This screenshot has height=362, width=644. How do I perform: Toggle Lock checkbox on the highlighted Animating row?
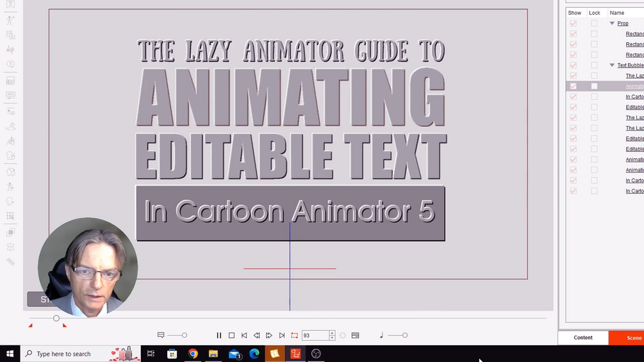click(x=594, y=86)
